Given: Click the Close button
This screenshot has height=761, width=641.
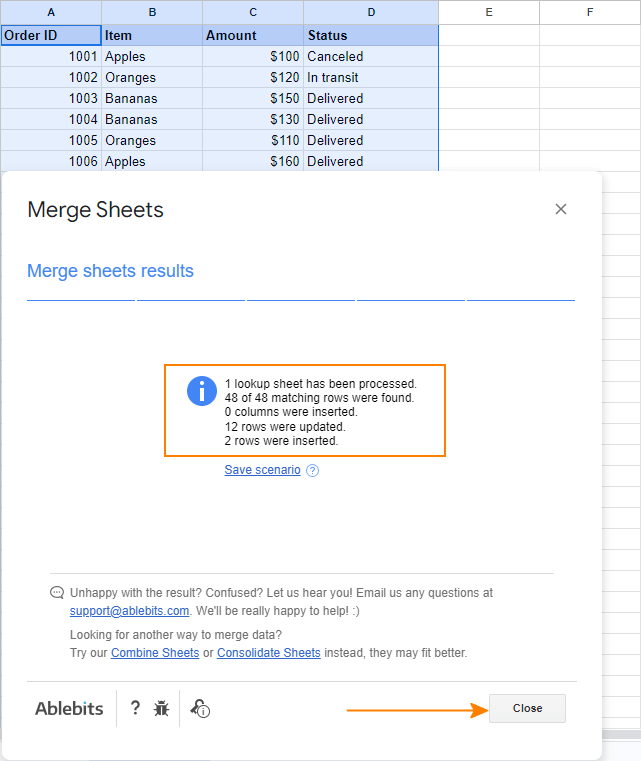Looking at the screenshot, I should [527, 708].
